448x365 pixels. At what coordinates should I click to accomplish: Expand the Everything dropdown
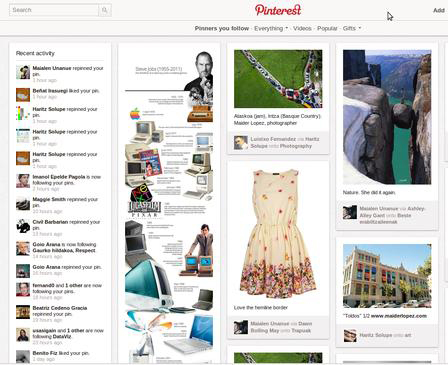click(x=271, y=28)
